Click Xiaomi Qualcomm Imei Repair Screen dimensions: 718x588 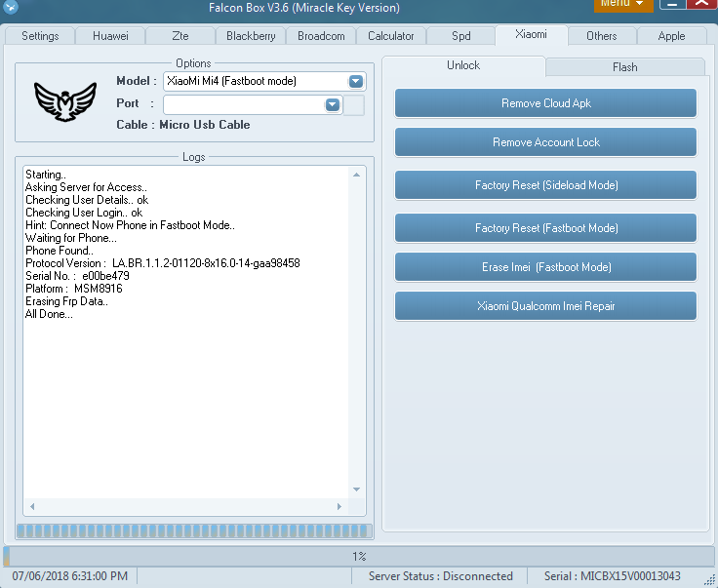[x=546, y=306]
